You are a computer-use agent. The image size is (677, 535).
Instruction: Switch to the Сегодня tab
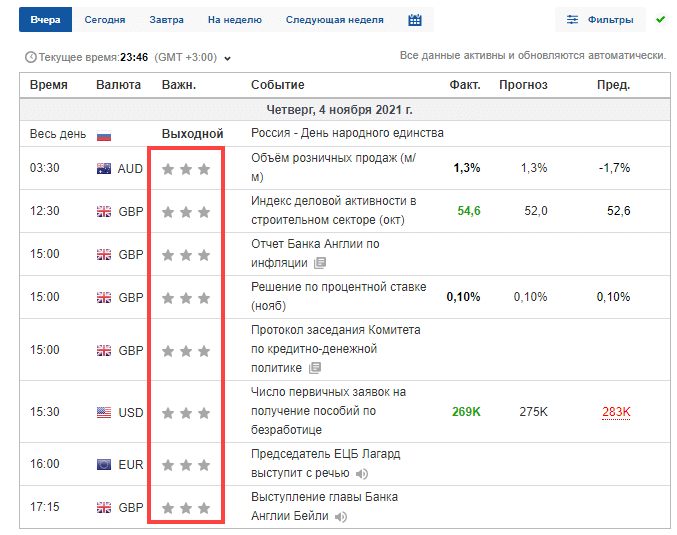[105, 20]
